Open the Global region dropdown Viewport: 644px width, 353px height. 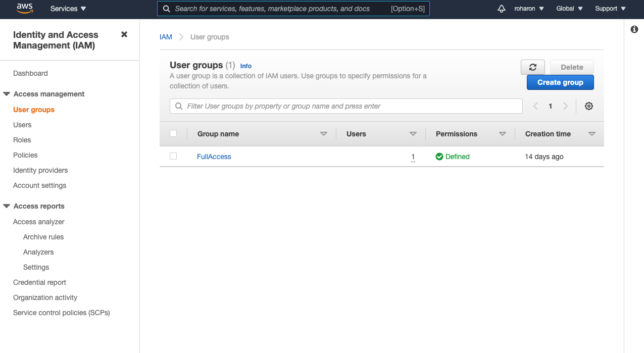pyautogui.click(x=569, y=9)
